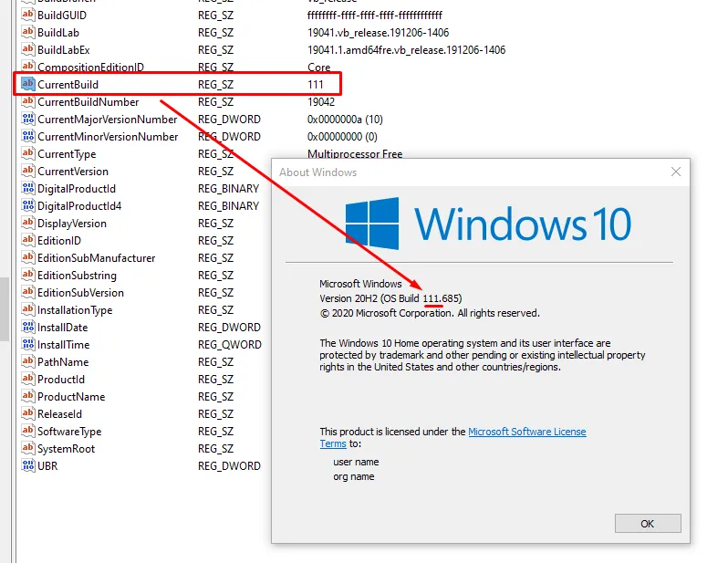Select the InstallationType string icon
728x563 pixels.
28,309
